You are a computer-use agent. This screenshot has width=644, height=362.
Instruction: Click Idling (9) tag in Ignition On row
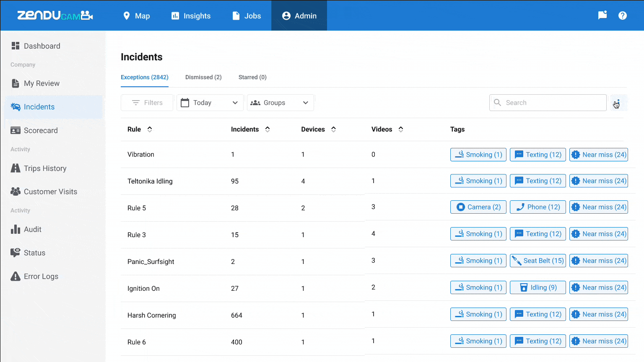pyautogui.click(x=538, y=287)
